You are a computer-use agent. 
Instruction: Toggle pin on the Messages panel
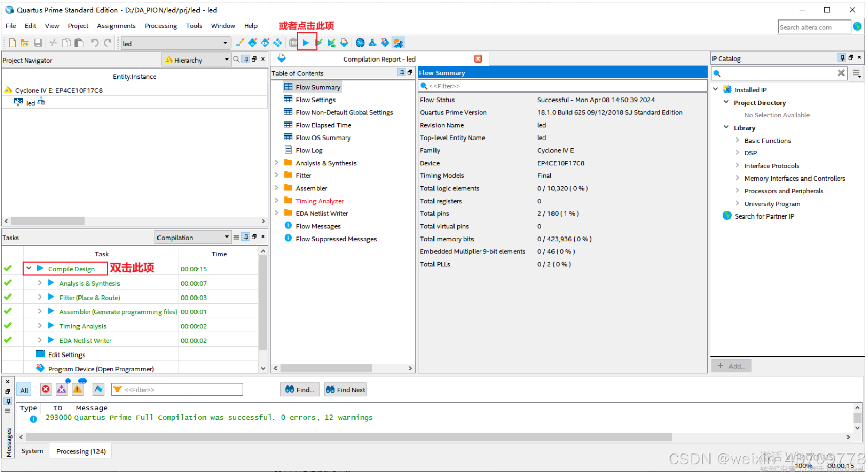coord(8,401)
